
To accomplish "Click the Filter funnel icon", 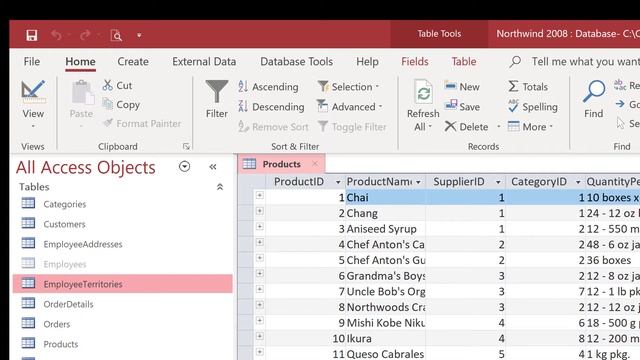I will [217, 91].
